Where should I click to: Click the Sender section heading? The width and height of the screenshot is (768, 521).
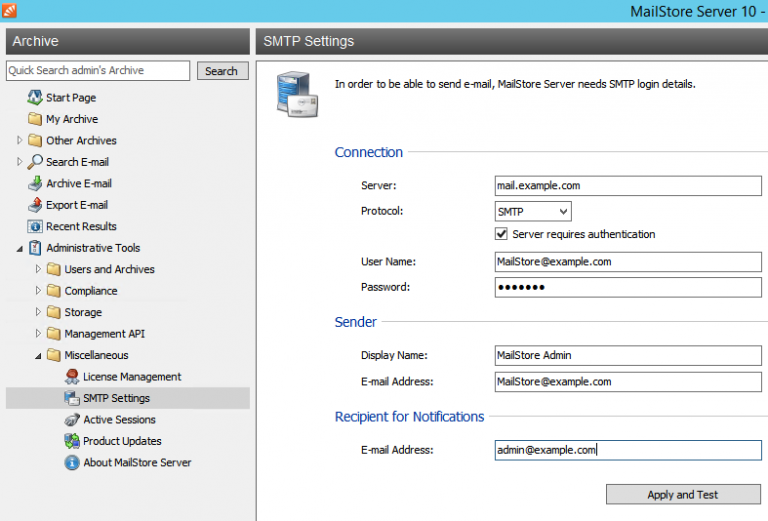tap(356, 322)
